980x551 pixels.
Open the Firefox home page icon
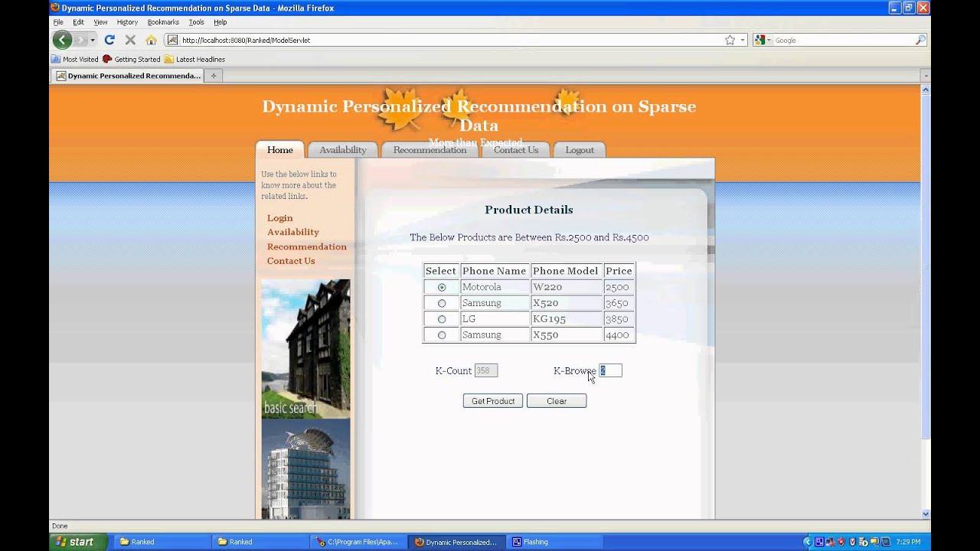click(x=151, y=40)
